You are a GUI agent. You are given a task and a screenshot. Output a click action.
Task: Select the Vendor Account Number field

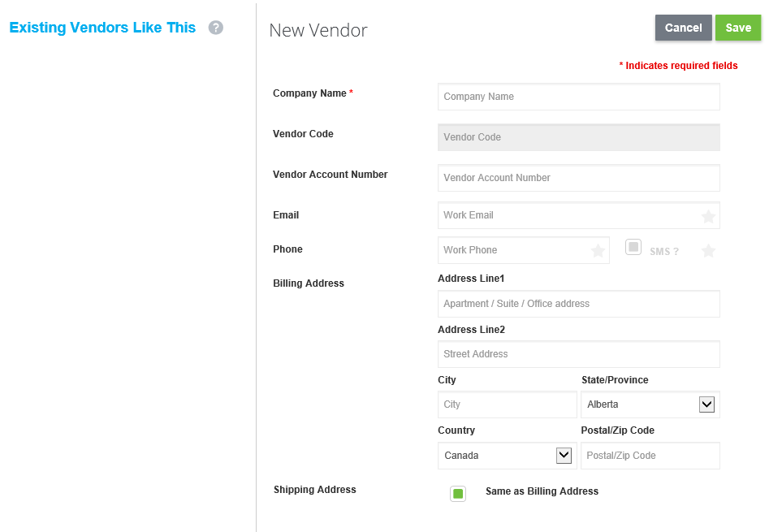click(579, 178)
